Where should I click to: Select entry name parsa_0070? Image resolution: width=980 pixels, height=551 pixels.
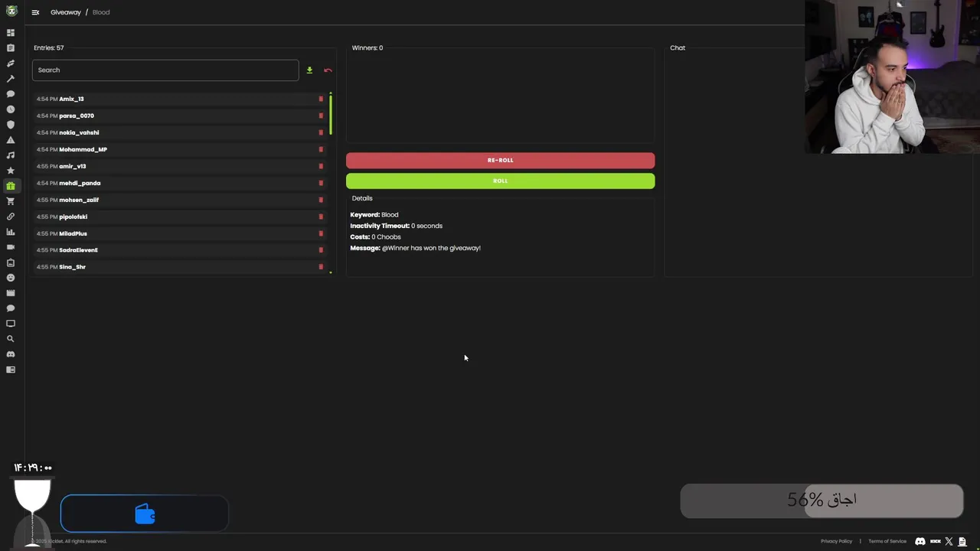(x=77, y=116)
